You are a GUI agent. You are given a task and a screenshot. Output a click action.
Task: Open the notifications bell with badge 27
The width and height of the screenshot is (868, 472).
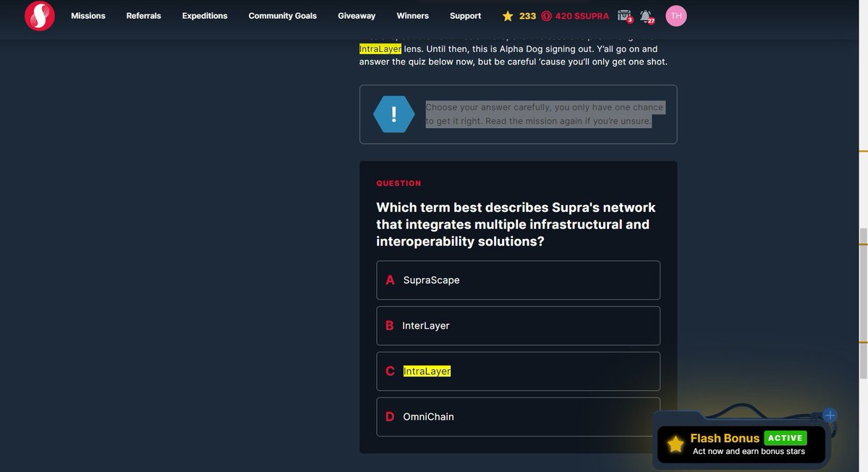647,16
